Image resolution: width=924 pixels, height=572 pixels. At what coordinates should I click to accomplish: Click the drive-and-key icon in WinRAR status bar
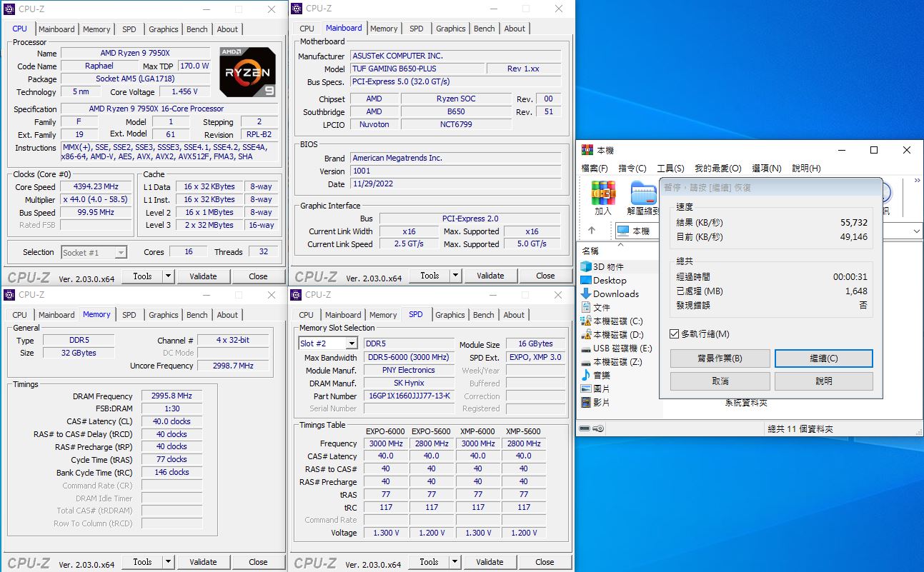click(593, 428)
